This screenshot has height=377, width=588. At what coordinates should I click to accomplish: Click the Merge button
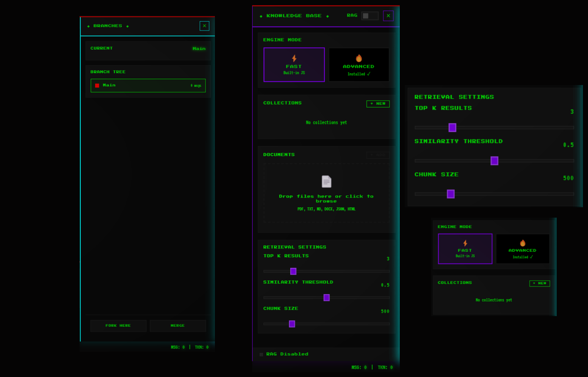178,326
